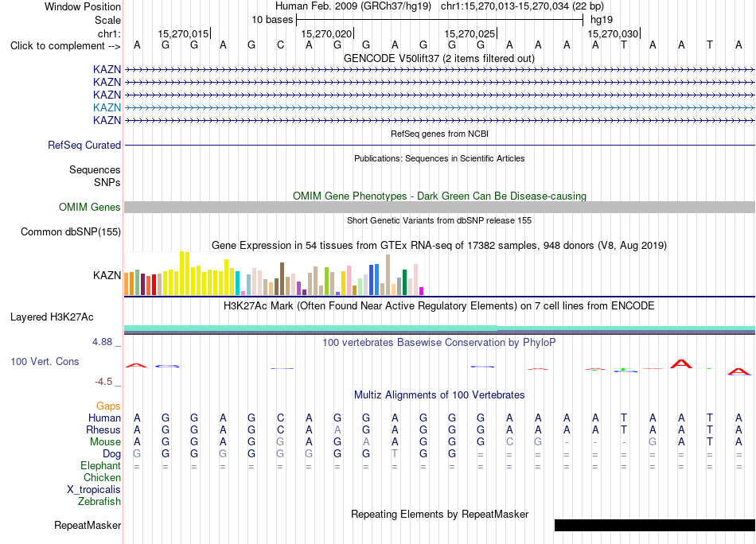Image resolution: width=756 pixels, height=544 pixels.
Task: Select the Zebrafish species label
Action: pyautogui.click(x=99, y=502)
